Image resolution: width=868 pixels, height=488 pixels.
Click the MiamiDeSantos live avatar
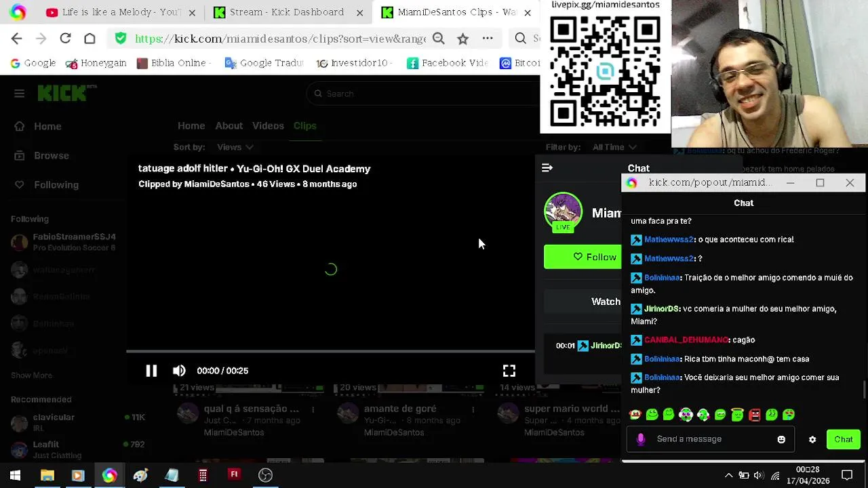click(x=563, y=212)
